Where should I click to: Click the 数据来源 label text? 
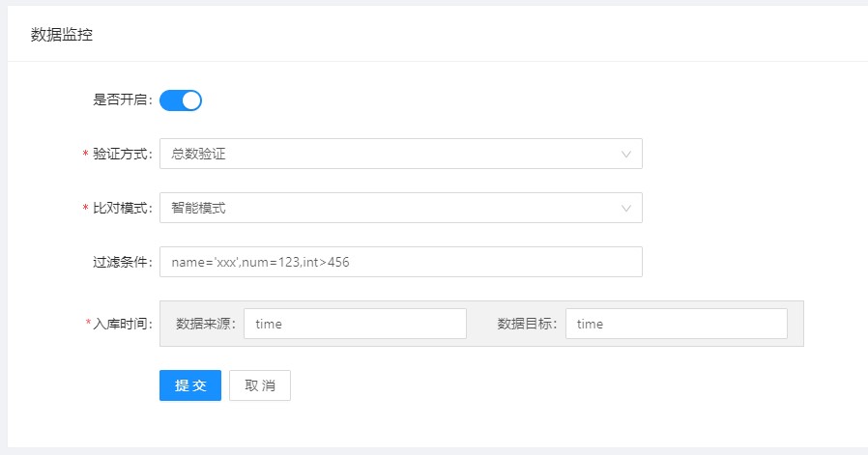[205, 324]
